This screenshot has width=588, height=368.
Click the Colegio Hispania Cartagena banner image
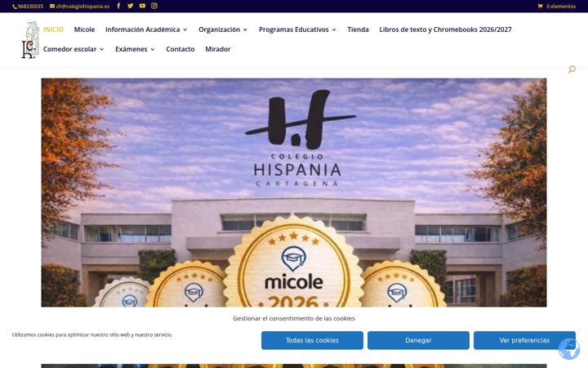click(294, 192)
